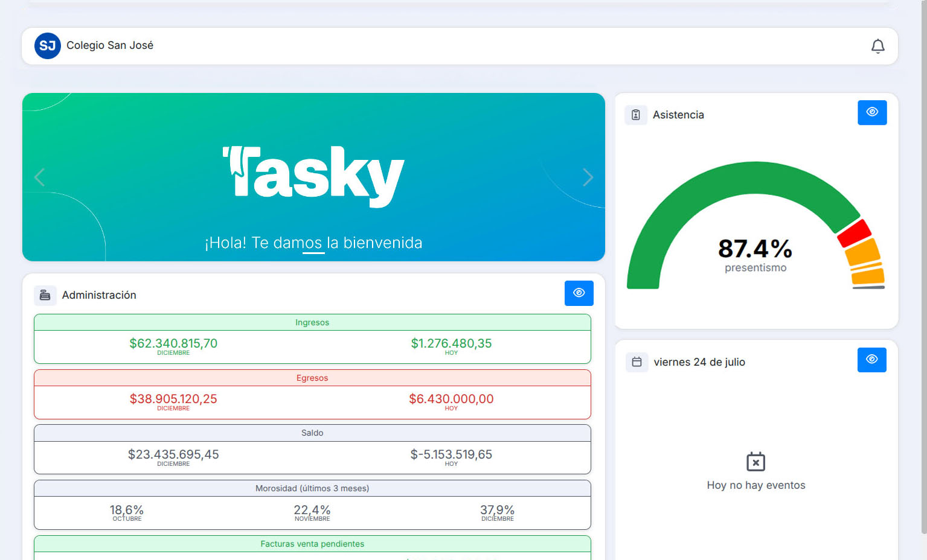Screen dimensions: 927x560
Task: Click the welcome text ¡Hola! Te damos la bienvenida
Action: tap(313, 243)
